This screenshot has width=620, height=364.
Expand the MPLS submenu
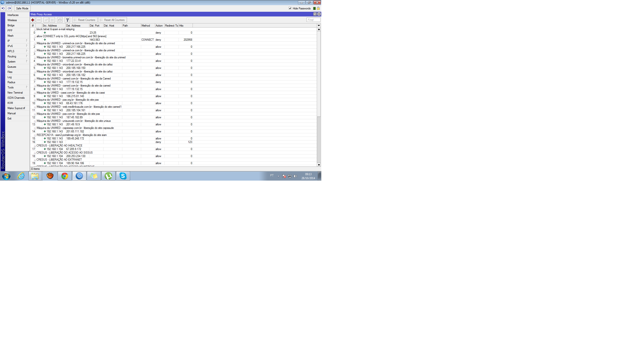(x=17, y=51)
